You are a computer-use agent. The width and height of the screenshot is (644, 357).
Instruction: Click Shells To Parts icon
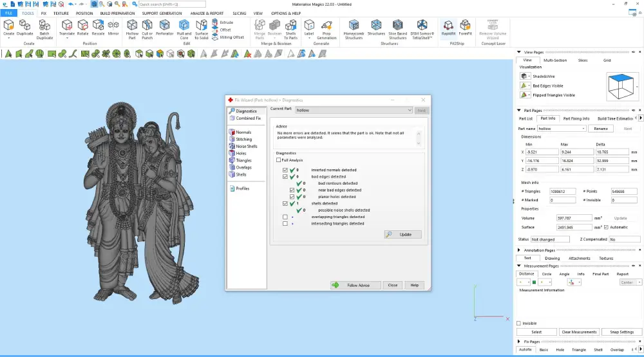[x=290, y=30]
